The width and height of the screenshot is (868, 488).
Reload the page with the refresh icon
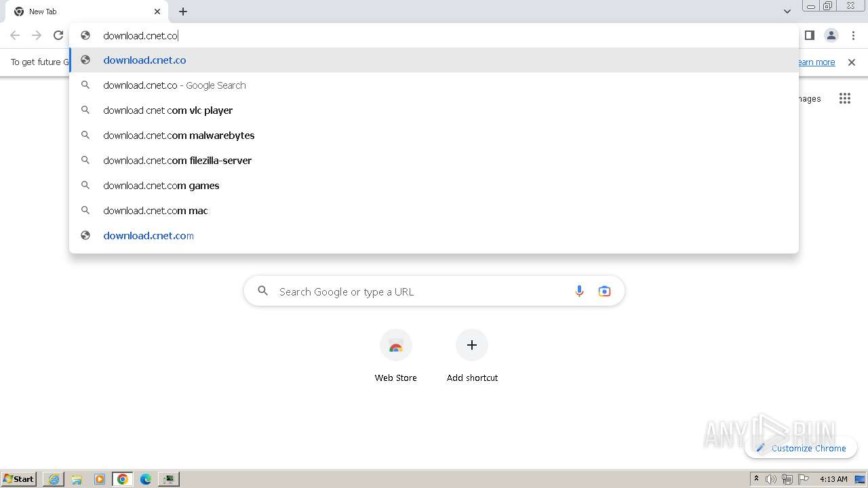[x=58, y=35]
